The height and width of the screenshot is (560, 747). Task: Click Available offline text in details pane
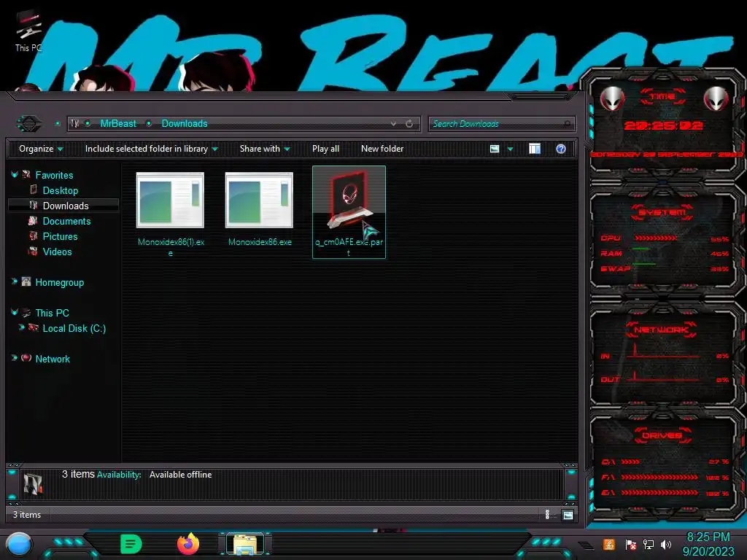pos(181,475)
